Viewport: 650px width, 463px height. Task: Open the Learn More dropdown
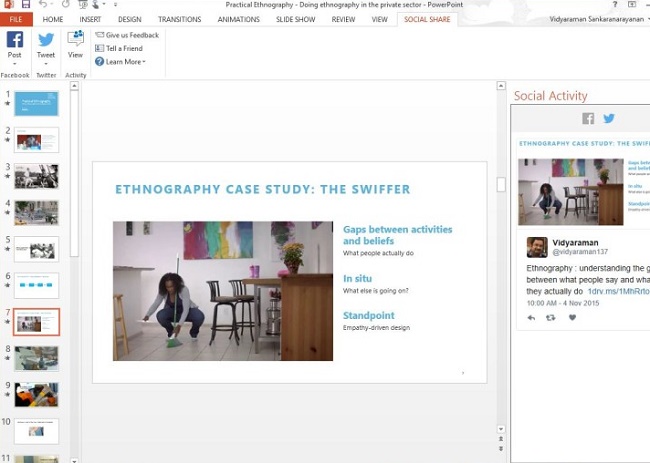[x=120, y=62]
